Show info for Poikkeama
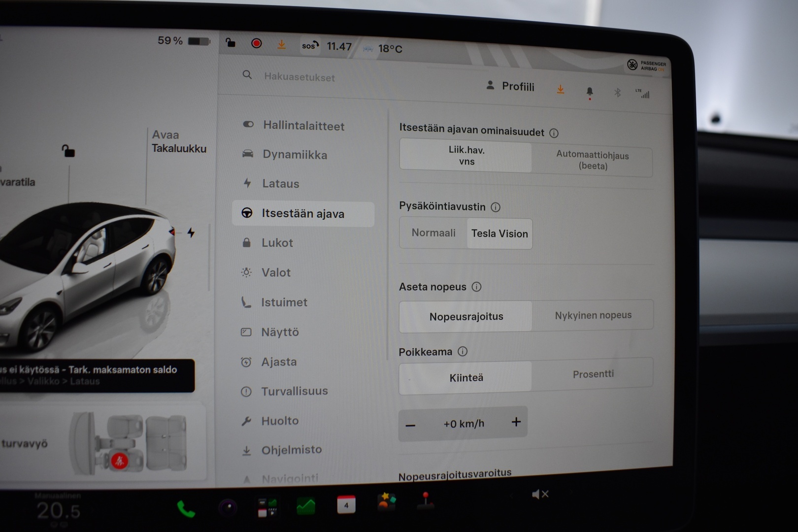 click(x=463, y=351)
